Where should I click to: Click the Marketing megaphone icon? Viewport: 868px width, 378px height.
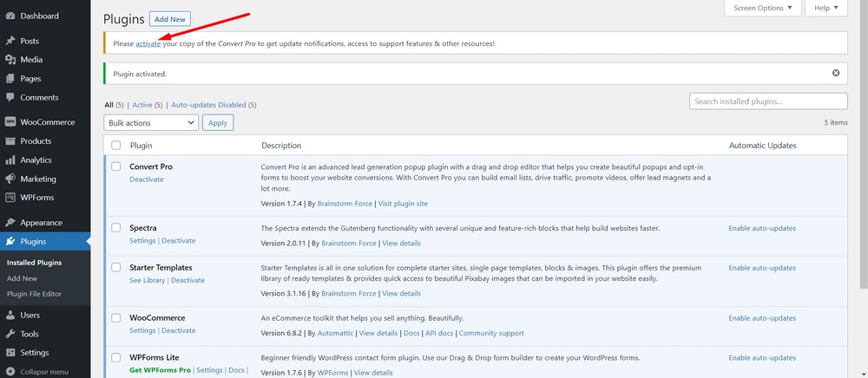point(10,179)
